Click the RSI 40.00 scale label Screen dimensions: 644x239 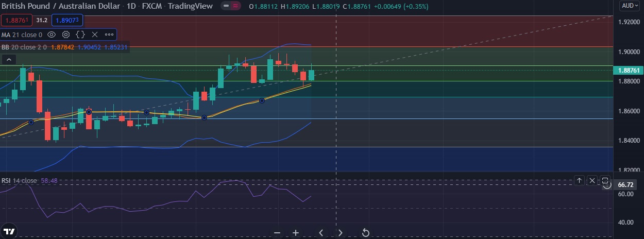(625, 223)
